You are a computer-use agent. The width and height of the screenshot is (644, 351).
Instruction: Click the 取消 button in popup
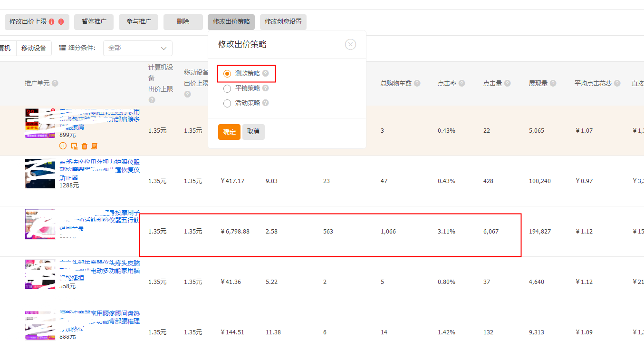[x=253, y=132]
